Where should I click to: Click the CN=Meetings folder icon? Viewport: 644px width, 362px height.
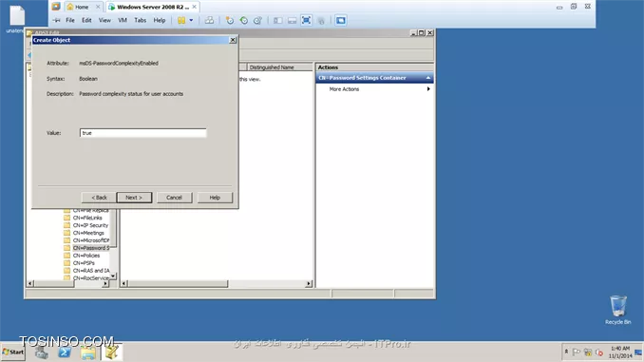[66, 233]
